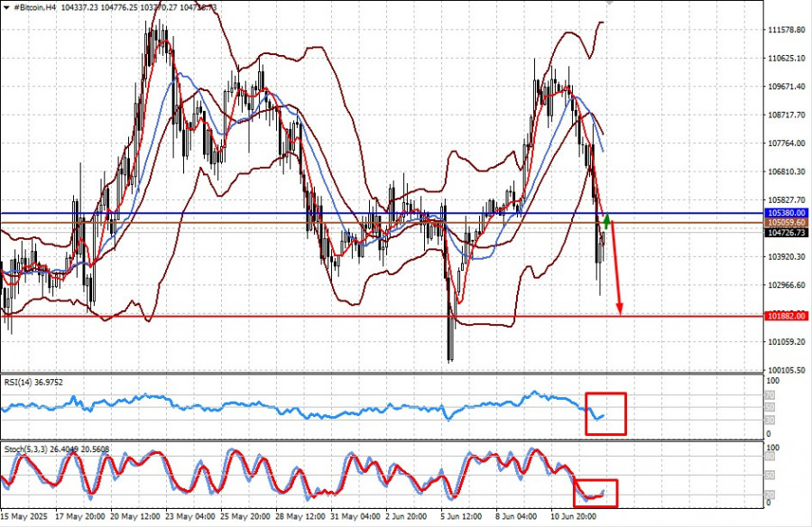The height and width of the screenshot is (527, 812).
Task: Select the blue 105380.00 price label
Action: (x=786, y=213)
